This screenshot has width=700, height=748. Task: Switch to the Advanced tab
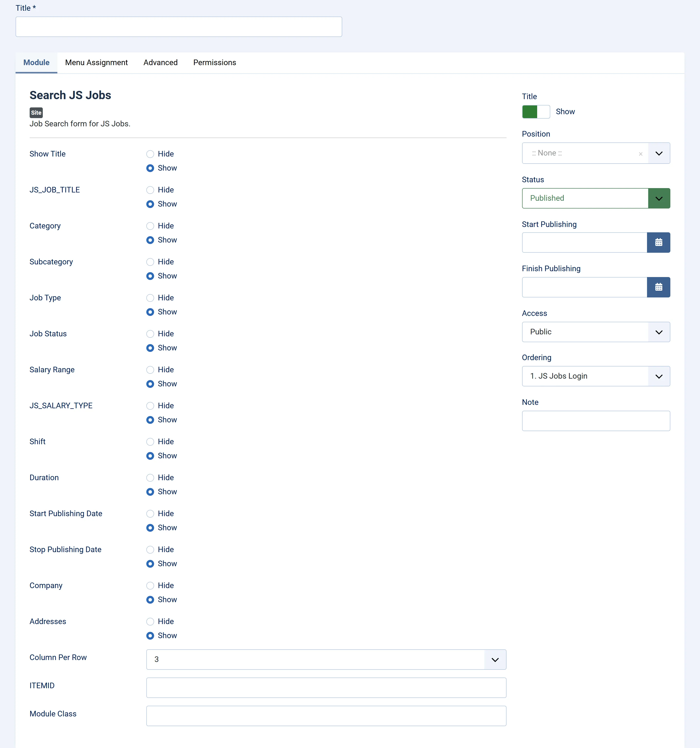tap(160, 62)
